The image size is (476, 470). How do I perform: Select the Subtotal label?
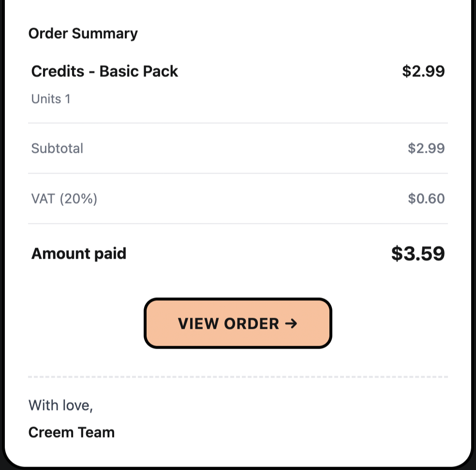[x=57, y=148]
